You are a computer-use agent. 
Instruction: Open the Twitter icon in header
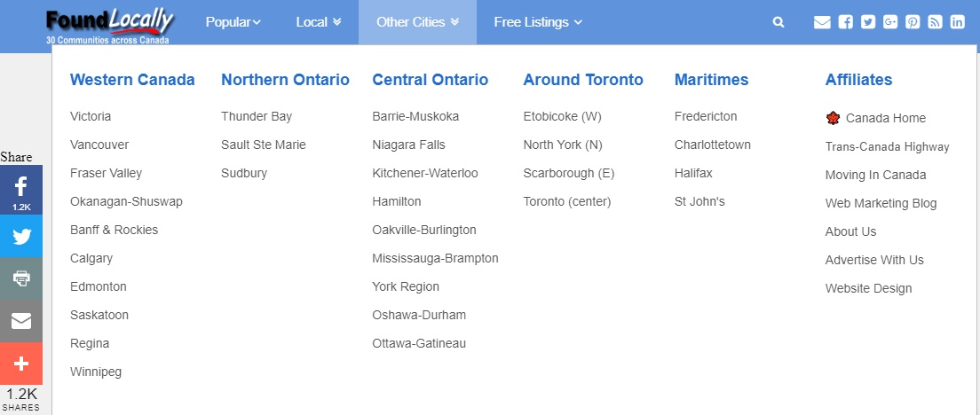(868, 22)
